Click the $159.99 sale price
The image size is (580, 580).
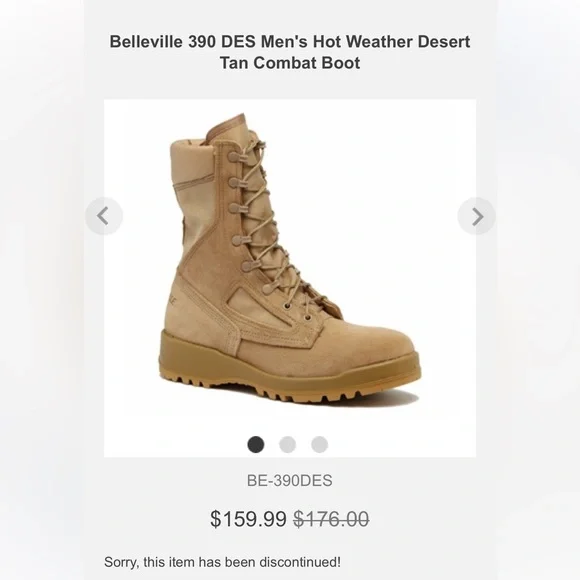[x=248, y=519]
